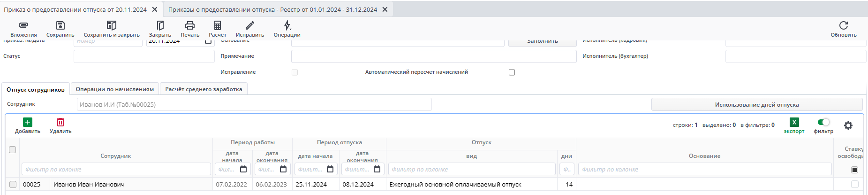Sort by the Сотрудник column header

tap(116, 156)
